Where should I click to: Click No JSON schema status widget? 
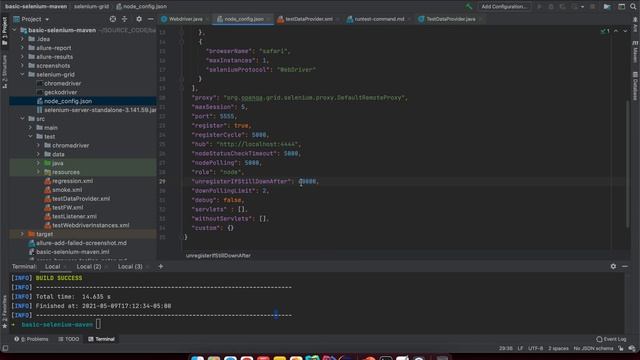pyautogui.click(x=593, y=349)
